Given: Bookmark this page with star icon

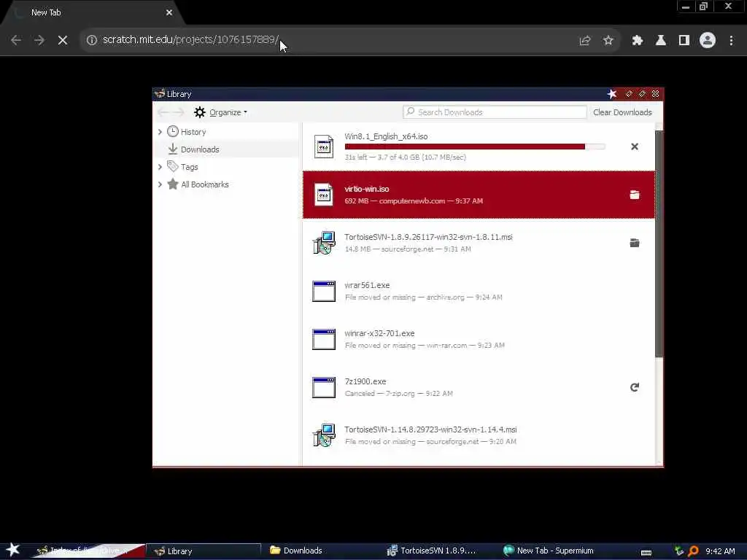Looking at the screenshot, I should point(608,41).
